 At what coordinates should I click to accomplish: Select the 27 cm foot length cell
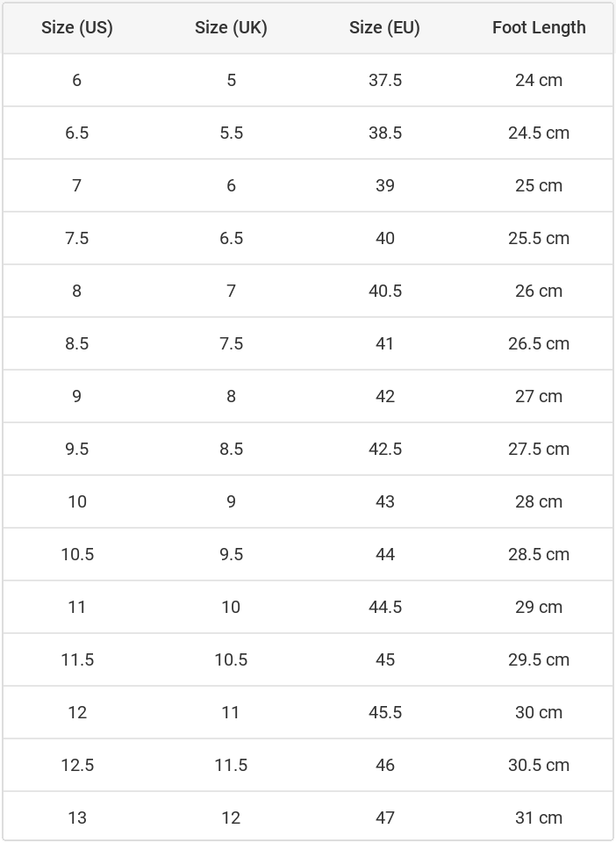pyautogui.click(x=539, y=396)
